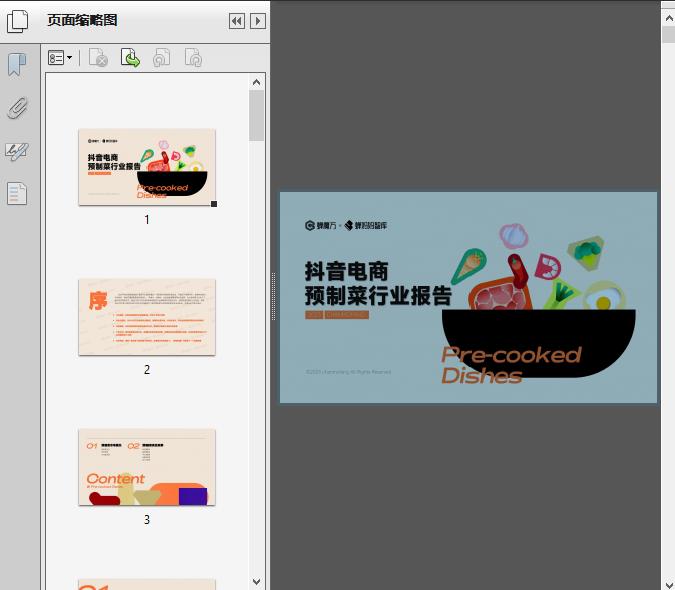Rotate pages counterclockwise icon

tap(161, 58)
